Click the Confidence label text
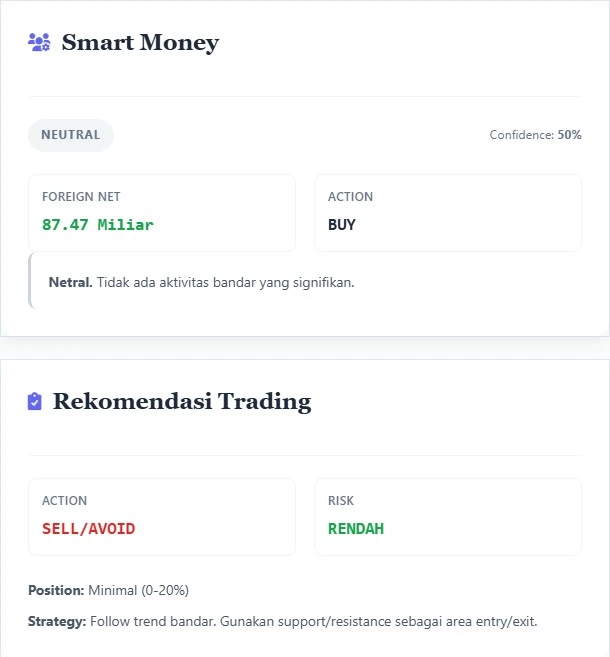610x657 pixels. 521,135
